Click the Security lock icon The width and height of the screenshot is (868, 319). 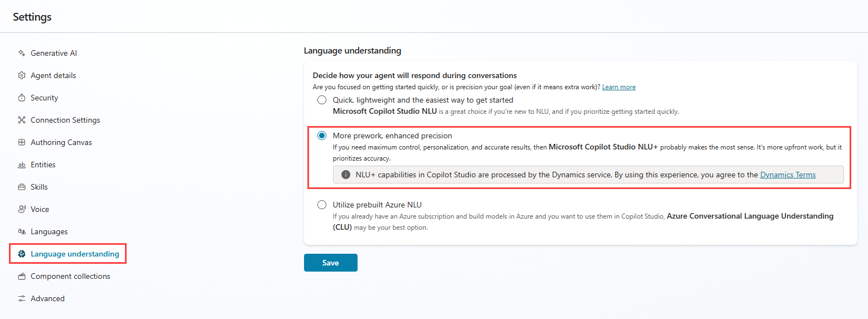point(22,98)
